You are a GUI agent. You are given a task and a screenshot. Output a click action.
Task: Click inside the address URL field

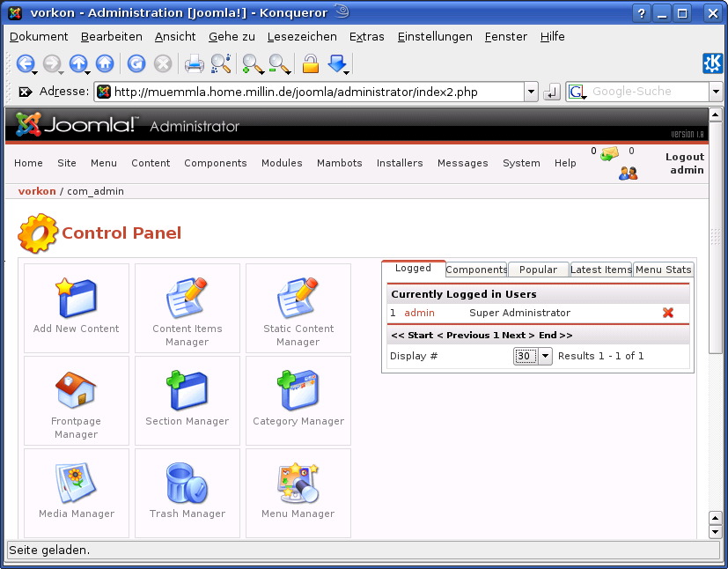(310, 92)
